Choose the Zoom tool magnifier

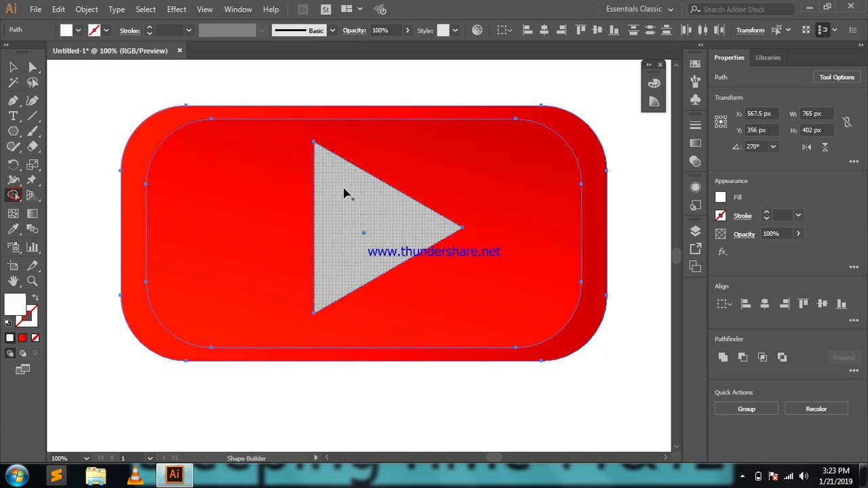click(x=33, y=281)
